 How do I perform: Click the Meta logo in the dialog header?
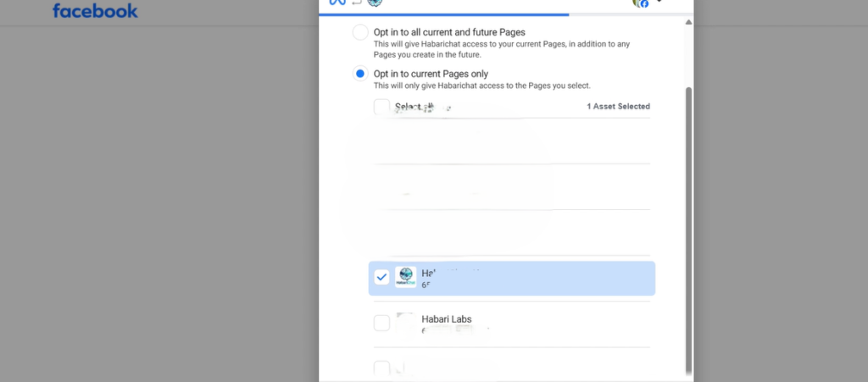coord(337,3)
